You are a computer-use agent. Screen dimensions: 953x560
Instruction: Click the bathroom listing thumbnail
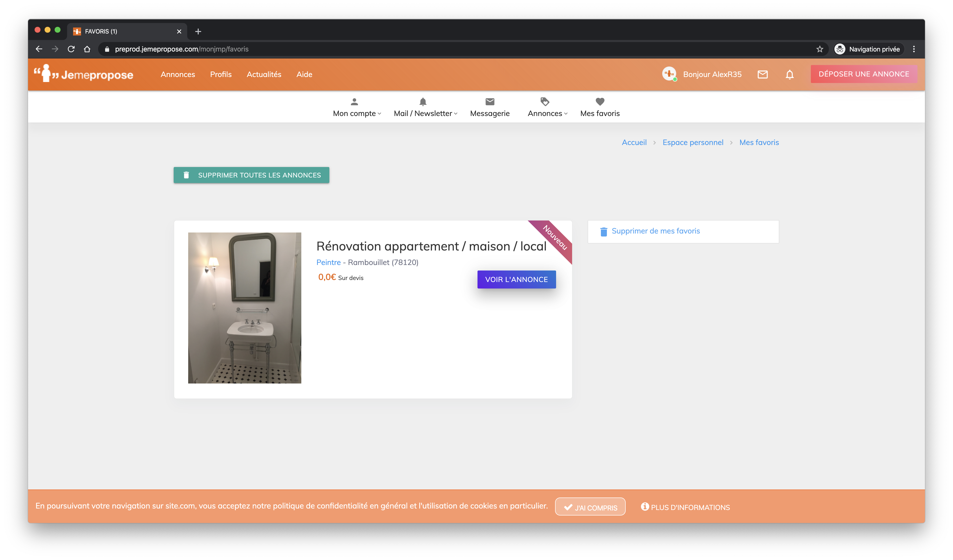pos(245,307)
